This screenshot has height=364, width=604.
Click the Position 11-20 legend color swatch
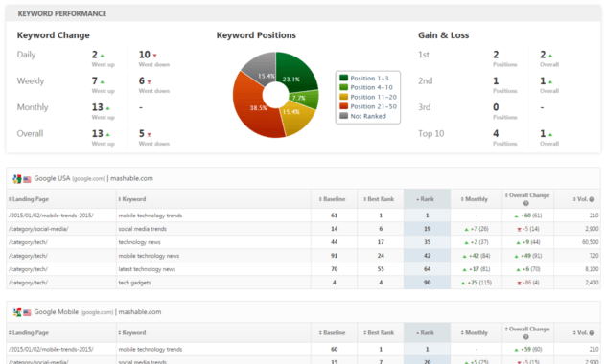tap(343, 97)
